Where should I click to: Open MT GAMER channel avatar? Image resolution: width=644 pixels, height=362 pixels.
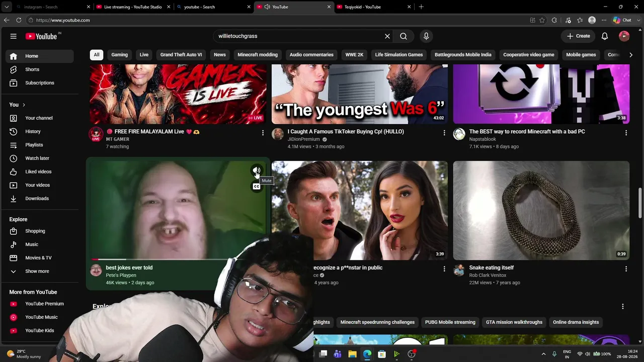point(96,134)
